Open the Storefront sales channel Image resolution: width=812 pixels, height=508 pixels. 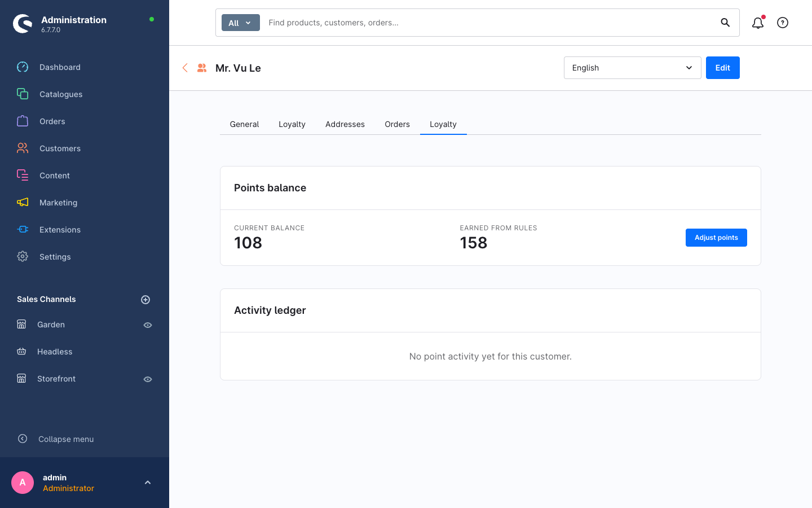[56, 379]
